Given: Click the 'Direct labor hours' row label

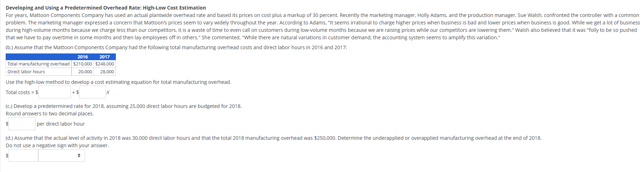Looking at the screenshot, I should [26, 72].
